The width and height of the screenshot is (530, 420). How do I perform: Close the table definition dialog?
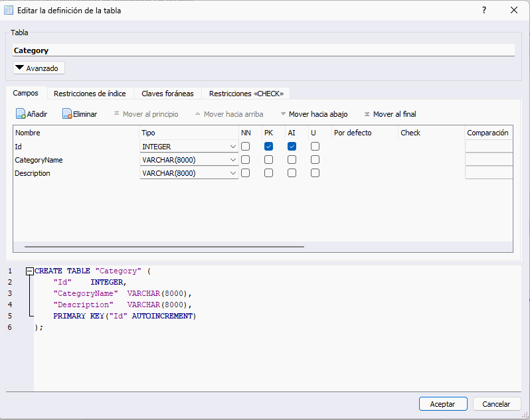(514, 10)
